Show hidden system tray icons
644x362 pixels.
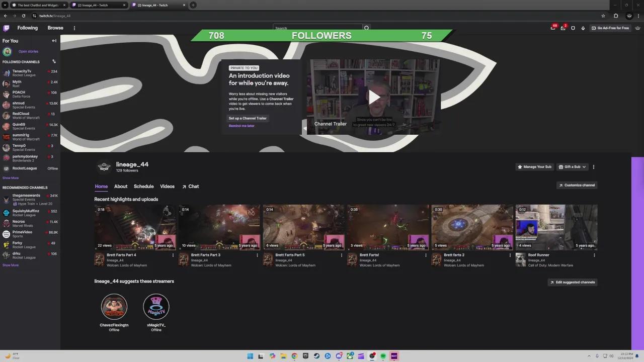point(589,356)
